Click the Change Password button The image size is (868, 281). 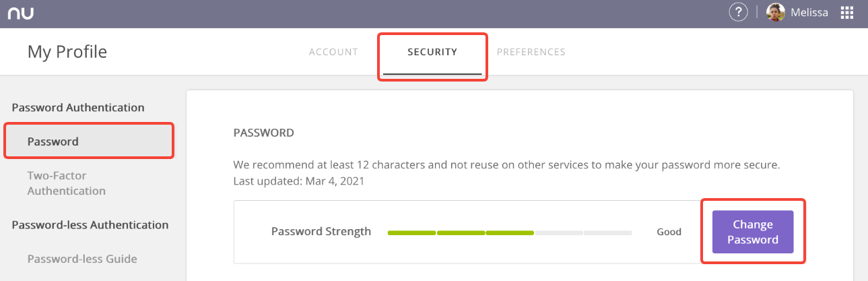tap(753, 232)
